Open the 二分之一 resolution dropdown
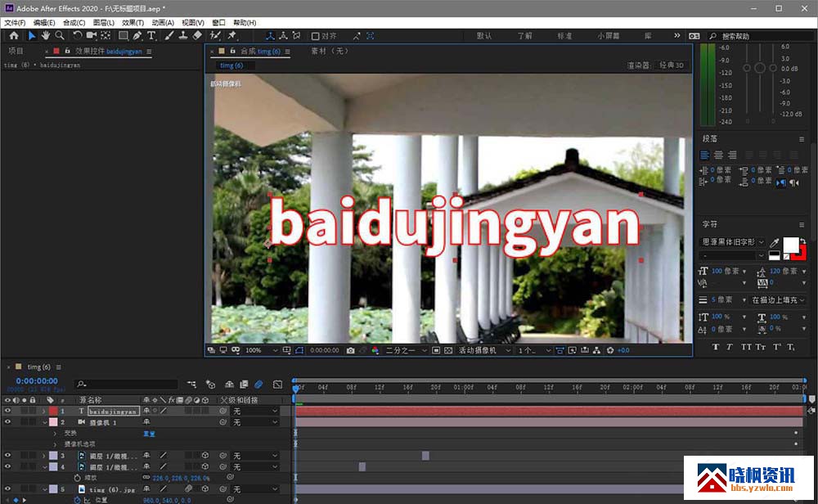Image resolution: width=818 pixels, height=504 pixels. (407, 351)
